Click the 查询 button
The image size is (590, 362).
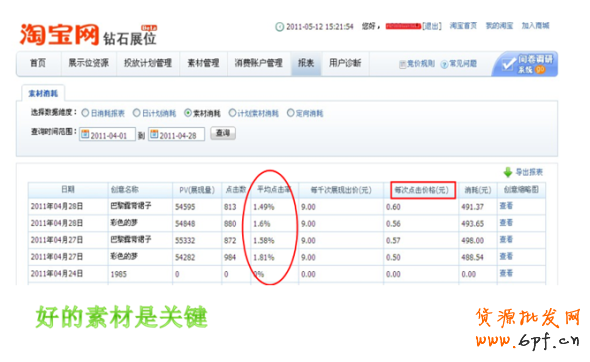223,133
